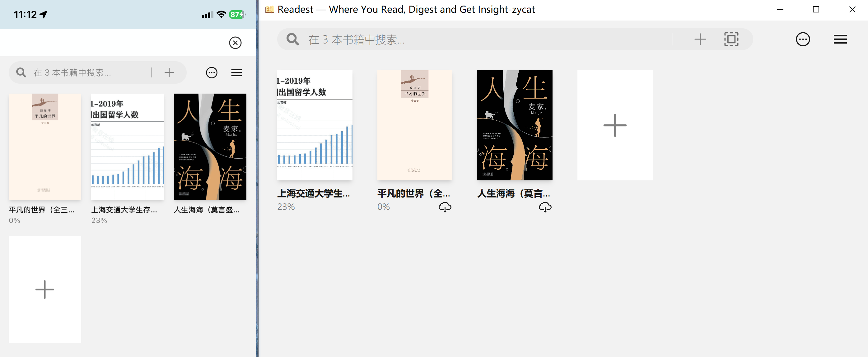This screenshot has width=868, height=357.
Task: Tap the location arrow icon in phone status bar
Action: click(44, 15)
